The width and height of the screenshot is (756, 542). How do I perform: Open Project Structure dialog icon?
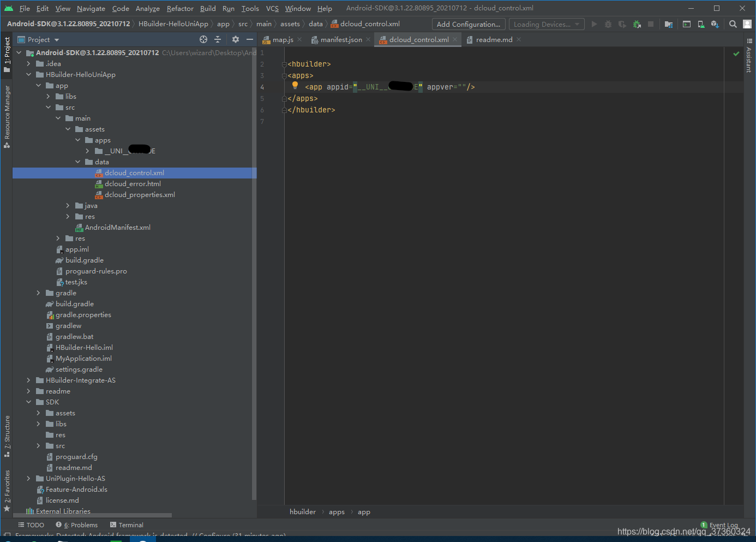669,24
